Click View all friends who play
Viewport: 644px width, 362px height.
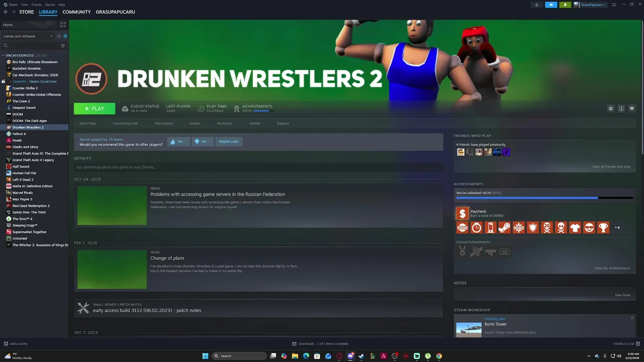tap(611, 166)
